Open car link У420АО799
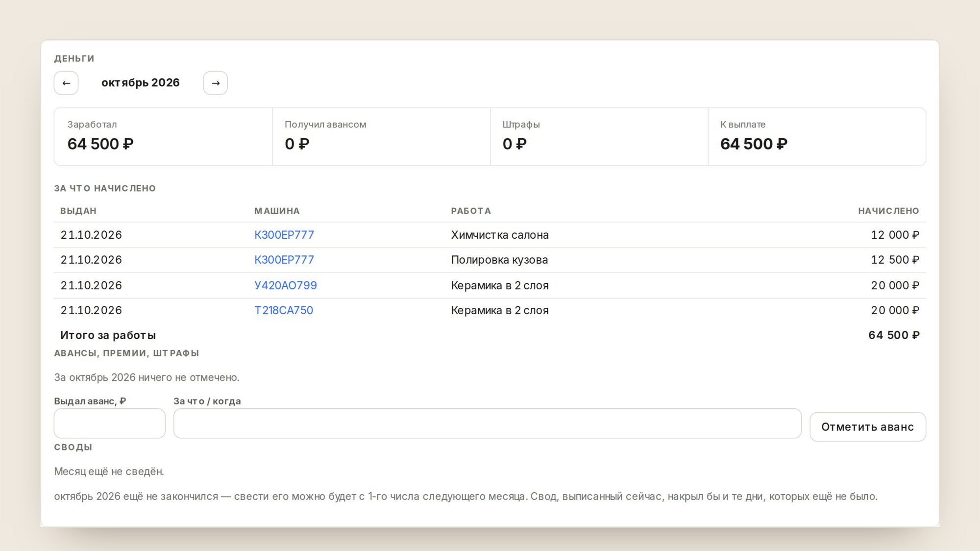Screen dimensions: 980x551 coord(286,285)
